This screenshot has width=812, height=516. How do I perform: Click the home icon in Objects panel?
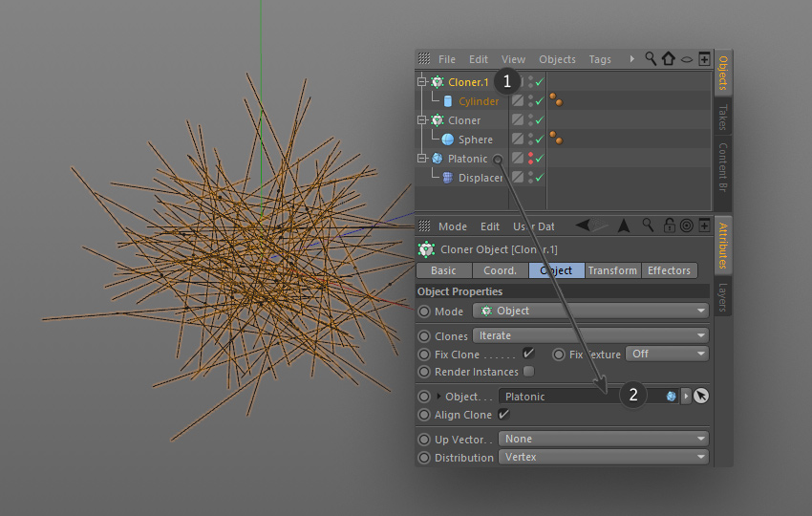click(x=668, y=58)
